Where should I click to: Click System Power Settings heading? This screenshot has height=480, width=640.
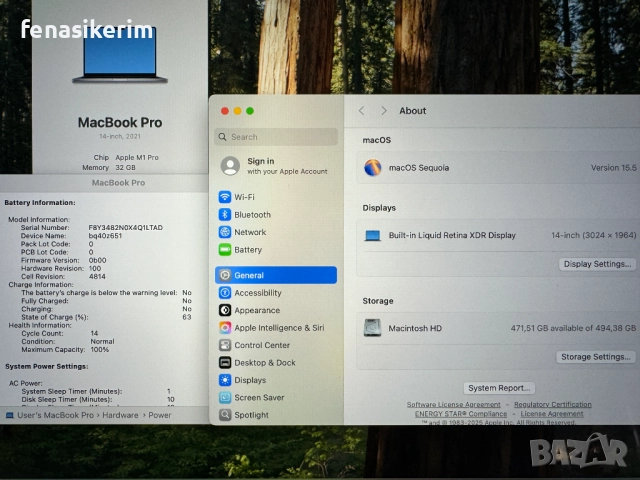(x=47, y=366)
